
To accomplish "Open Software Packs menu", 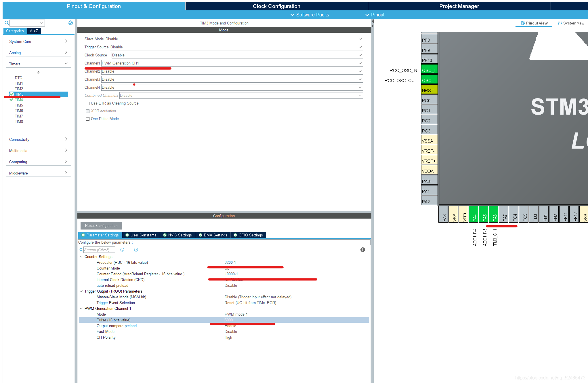I will click(310, 15).
